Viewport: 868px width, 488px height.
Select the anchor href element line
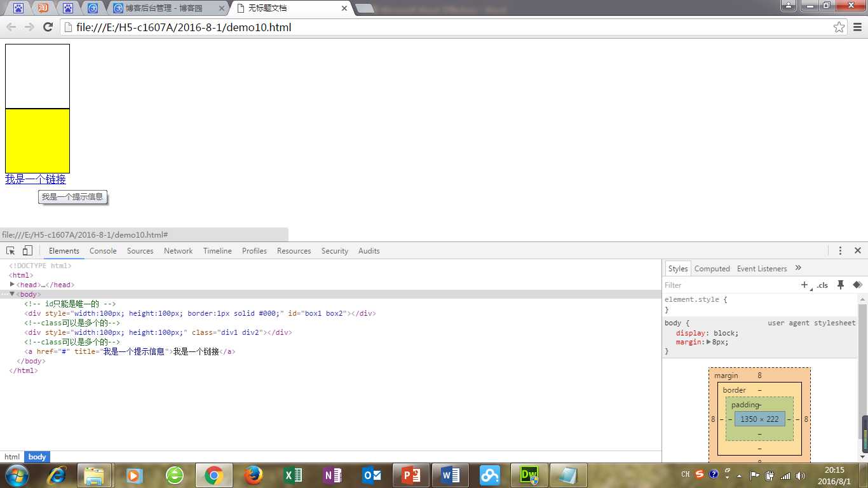point(130,351)
